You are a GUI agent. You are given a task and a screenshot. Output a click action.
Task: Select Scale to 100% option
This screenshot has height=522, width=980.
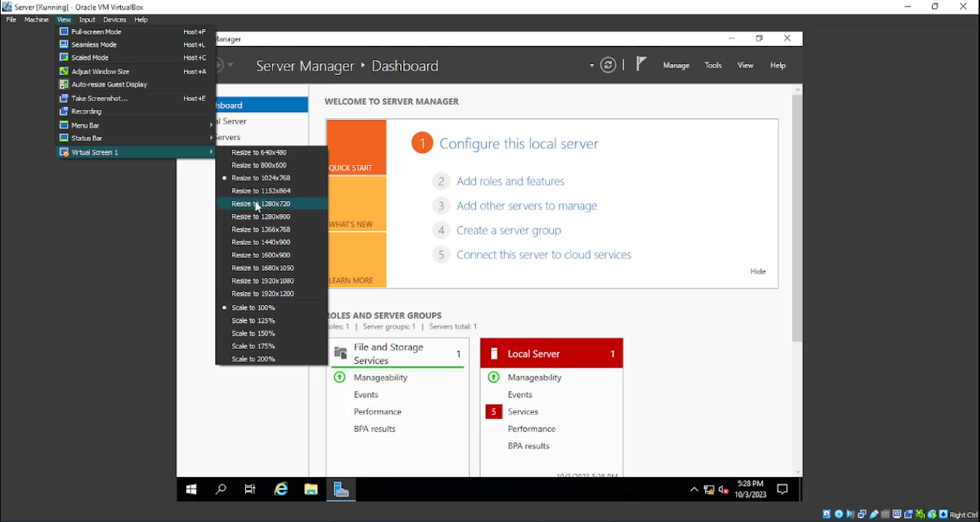[x=253, y=308]
